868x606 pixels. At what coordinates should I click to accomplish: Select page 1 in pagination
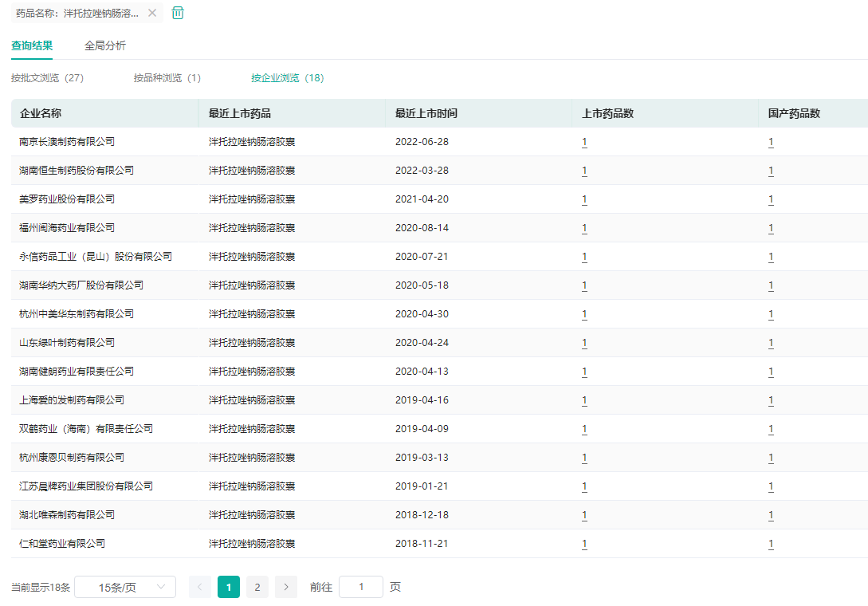click(229, 587)
